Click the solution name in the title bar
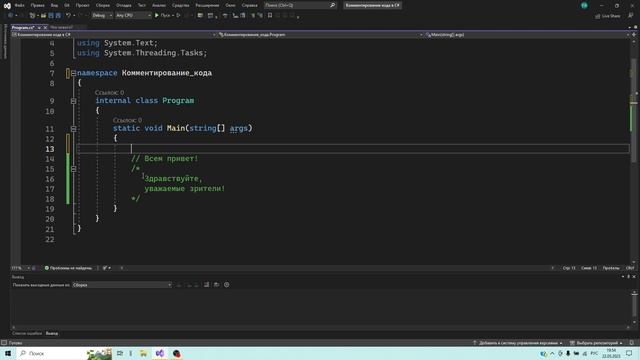Viewport: 640px width, 360px height. coord(372,5)
